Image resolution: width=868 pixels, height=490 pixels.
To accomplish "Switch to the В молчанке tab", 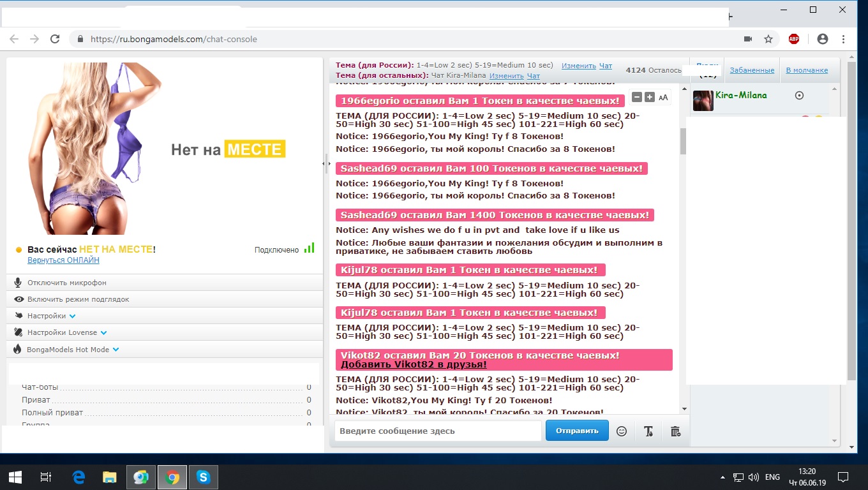I will point(807,70).
